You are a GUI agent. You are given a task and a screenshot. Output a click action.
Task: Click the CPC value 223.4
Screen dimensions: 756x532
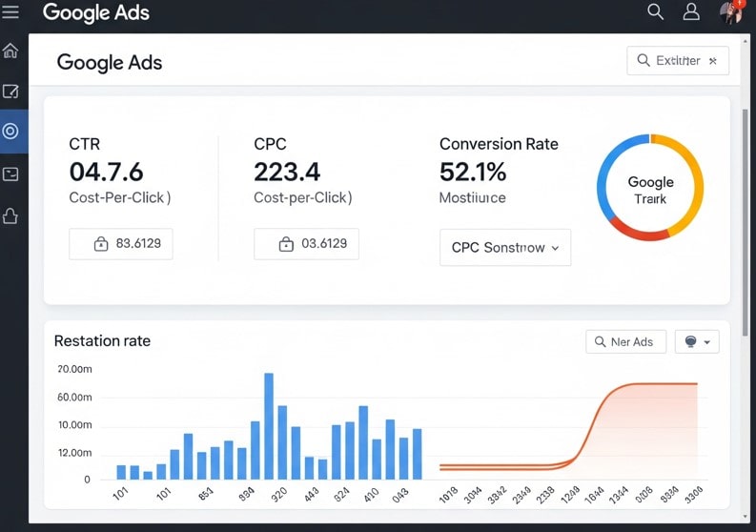click(287, 173)
